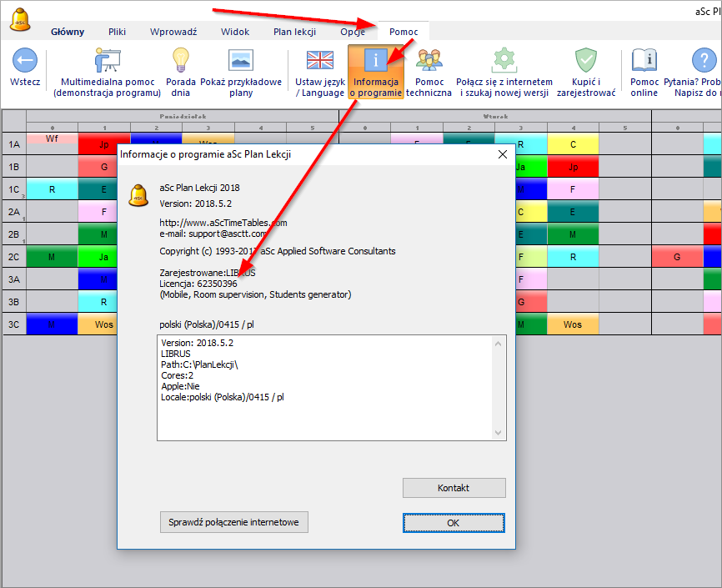Screen dimensions: 722x588
Task: Select the Wf lesson in row 1A
Action: click(52, 138)
